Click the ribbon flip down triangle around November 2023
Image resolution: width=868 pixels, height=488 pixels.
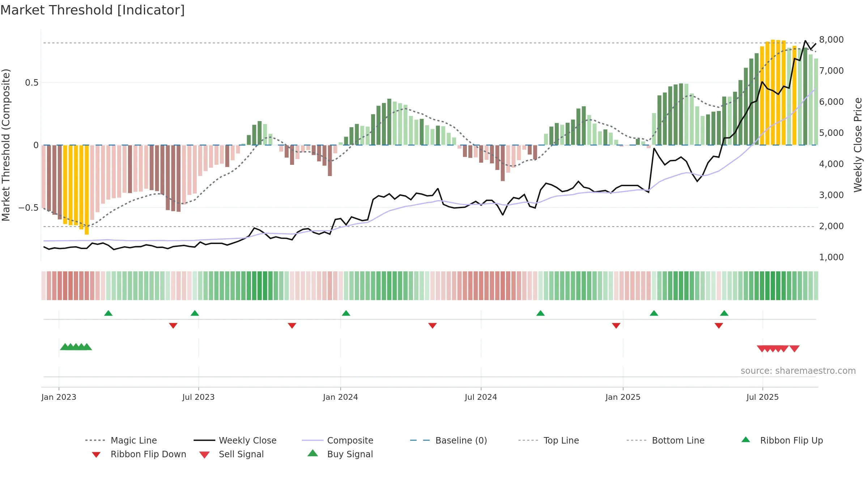292,326
